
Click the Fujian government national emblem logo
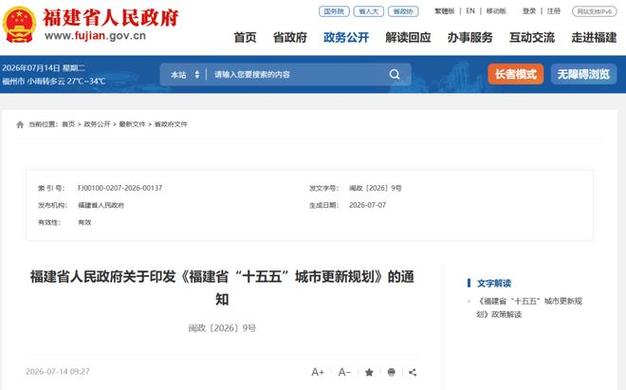tap(19, 25)
